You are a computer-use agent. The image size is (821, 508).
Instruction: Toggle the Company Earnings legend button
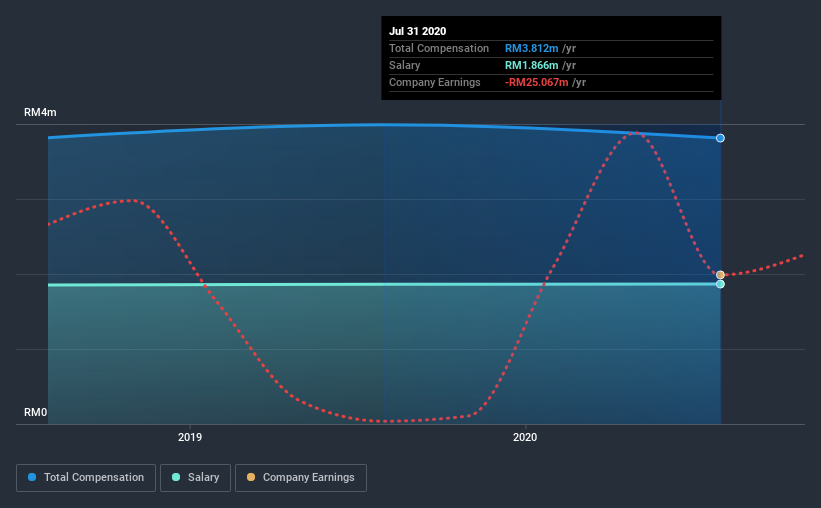coord(301,478)
